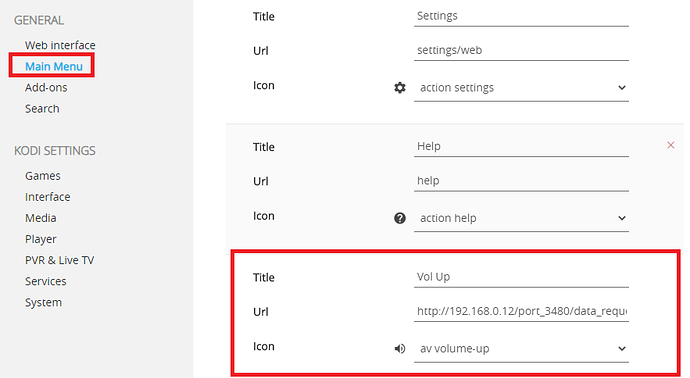
Task: Remove the Help menu item with X
Action: tap(671, 145)
